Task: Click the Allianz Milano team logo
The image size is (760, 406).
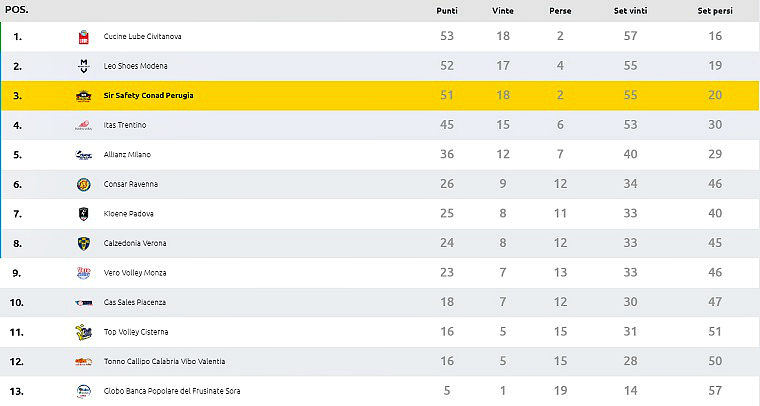Action: tap(83, 155)
